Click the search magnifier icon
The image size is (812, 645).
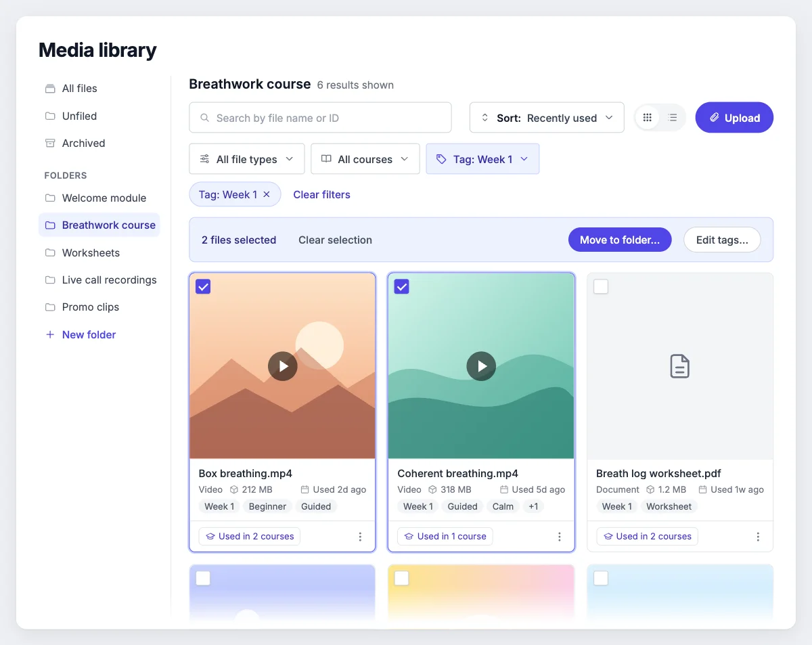click(205, 118)
